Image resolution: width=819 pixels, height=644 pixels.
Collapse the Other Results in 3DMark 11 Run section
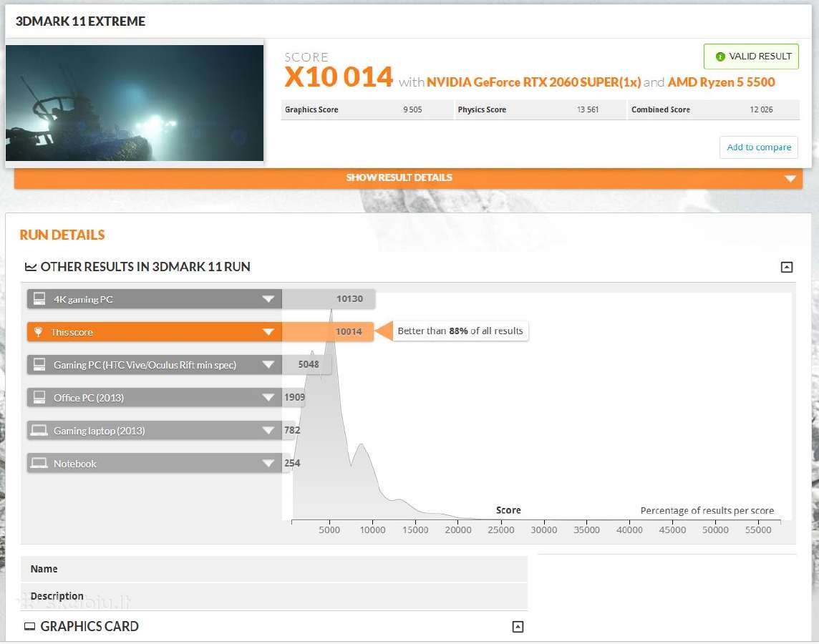coord(787,267)
